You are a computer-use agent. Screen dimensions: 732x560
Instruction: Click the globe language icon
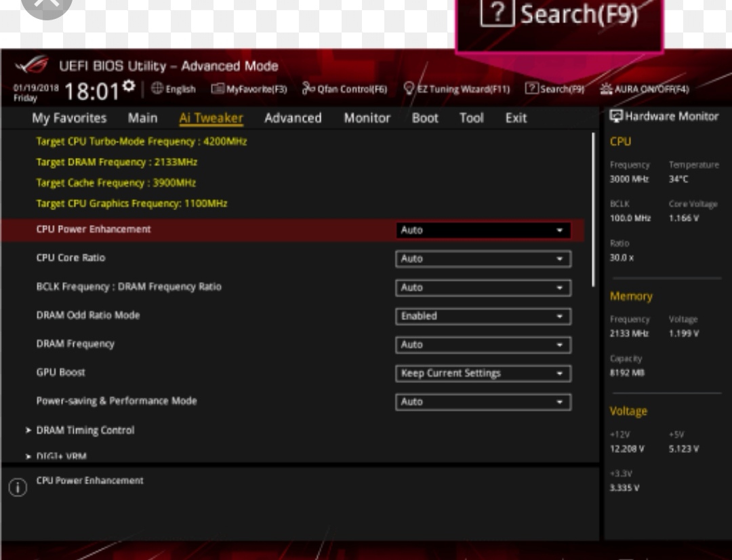click(x=157, y=88)
